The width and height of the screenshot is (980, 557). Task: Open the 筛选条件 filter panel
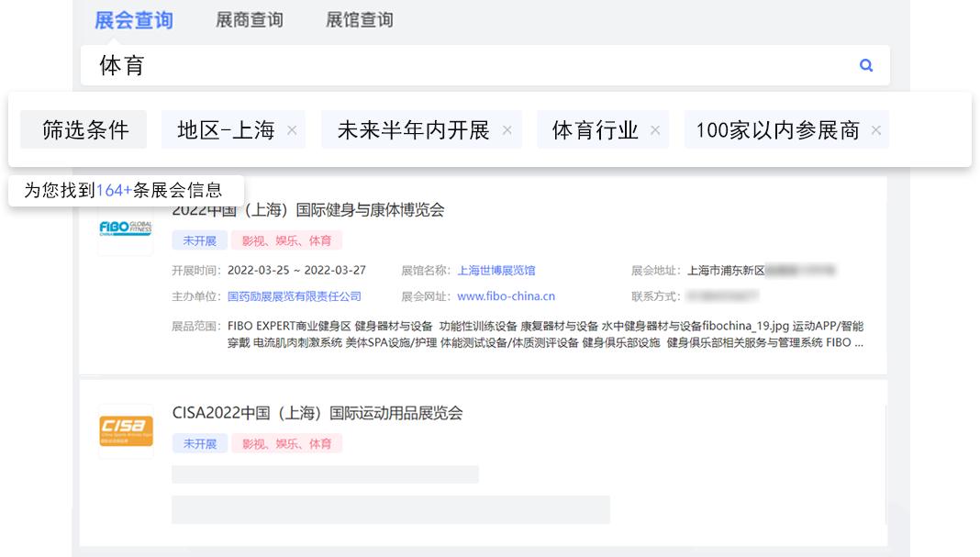pos(84,128)
